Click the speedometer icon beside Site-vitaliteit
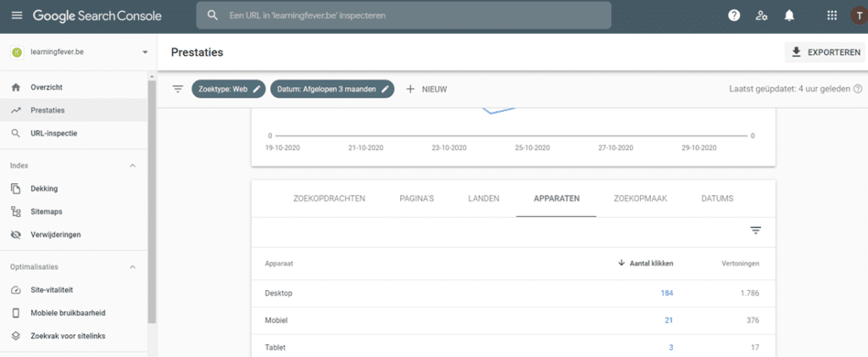The width and height of the screenshot is (868, 357). [16, 290]
